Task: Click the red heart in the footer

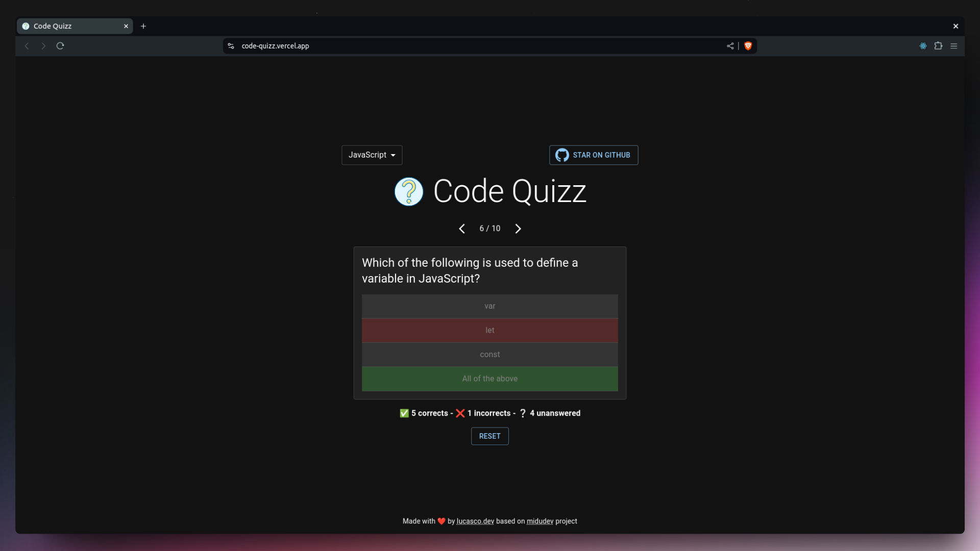Action: pos(442,521)
